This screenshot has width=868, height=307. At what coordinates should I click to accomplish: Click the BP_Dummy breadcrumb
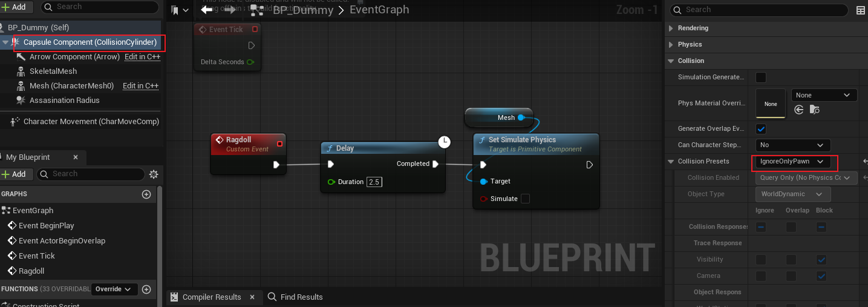[303, 10]
